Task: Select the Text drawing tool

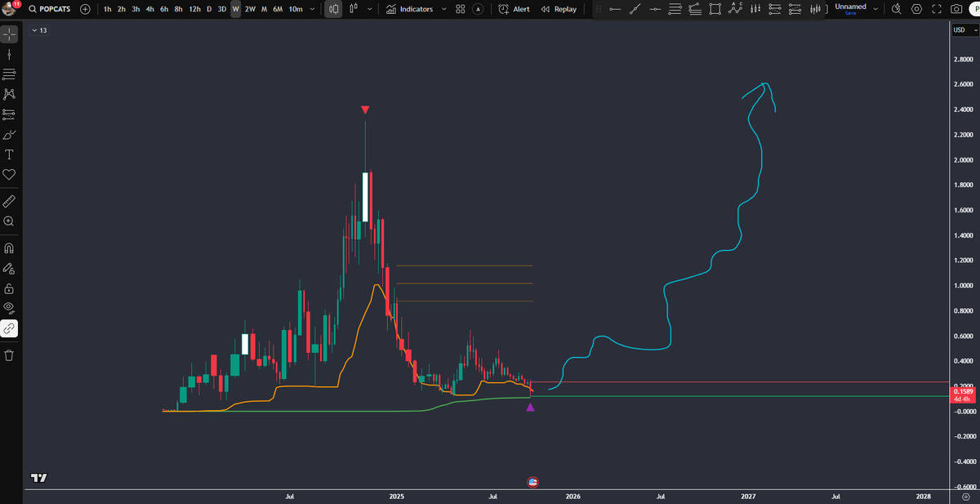Action: point(9,154)
